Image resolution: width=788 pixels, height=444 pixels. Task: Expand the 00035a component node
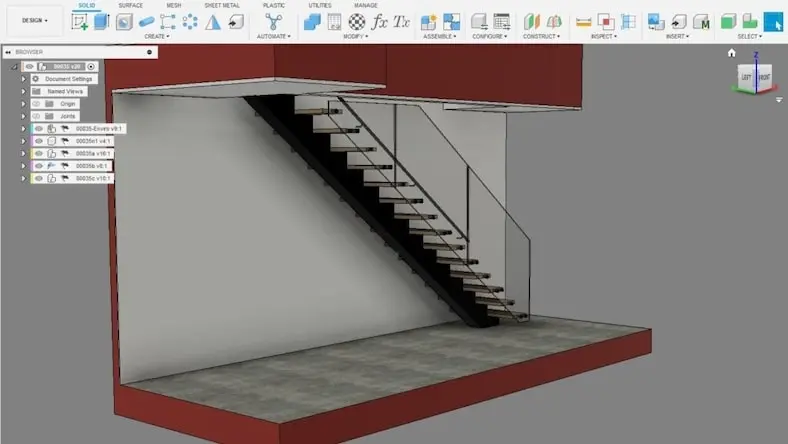point(23,153)
